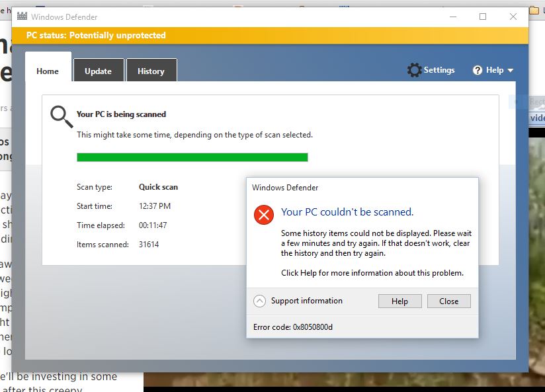Click the Windows Defender title bar icon
The image size is (545, 392).
(x=22, y=16)
